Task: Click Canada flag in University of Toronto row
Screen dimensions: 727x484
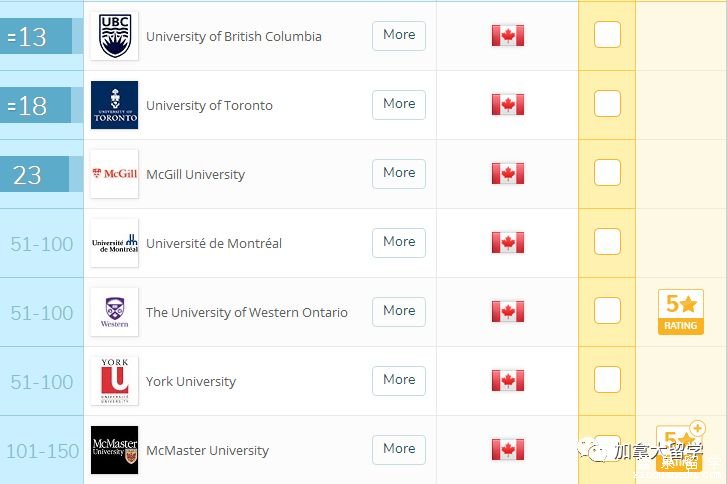Action: tap(507, 105)
